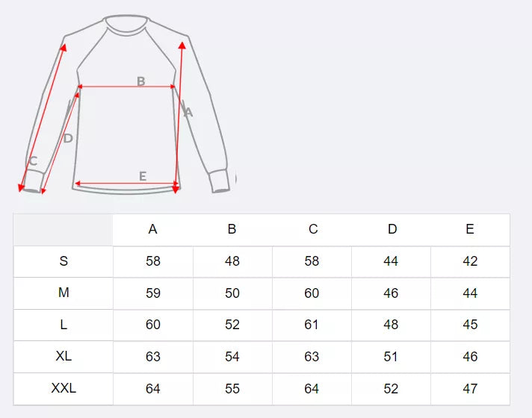The width and height of the screenshot is (532, 418).
Task: Select the column C header cell
Action: pos(312,229)
